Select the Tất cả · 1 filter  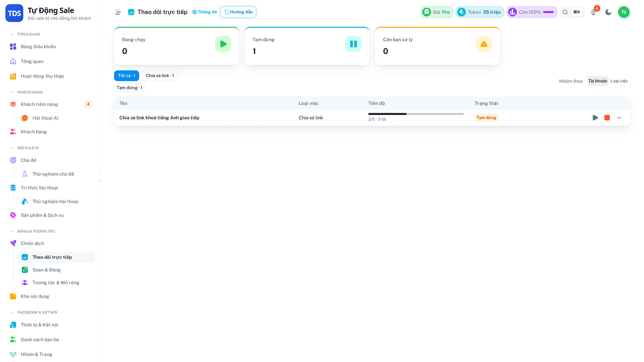click(x=126, y=76)
